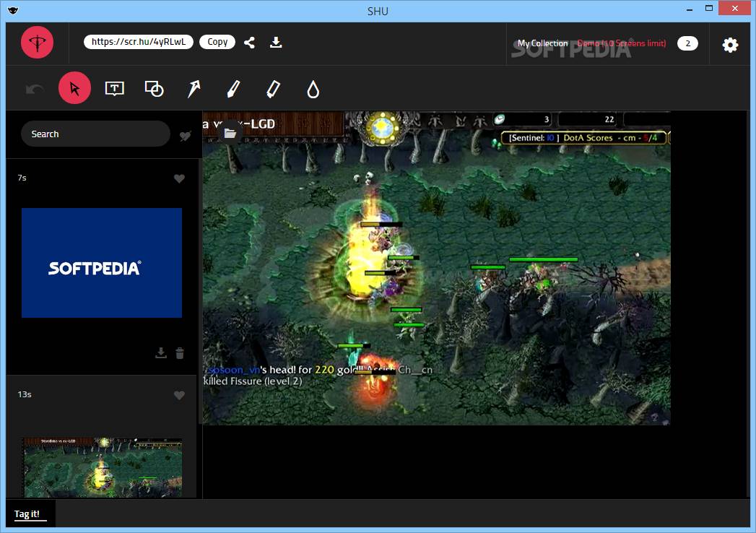Select the pen drawing tool
The image size is (756, 533).
point(233,89)
